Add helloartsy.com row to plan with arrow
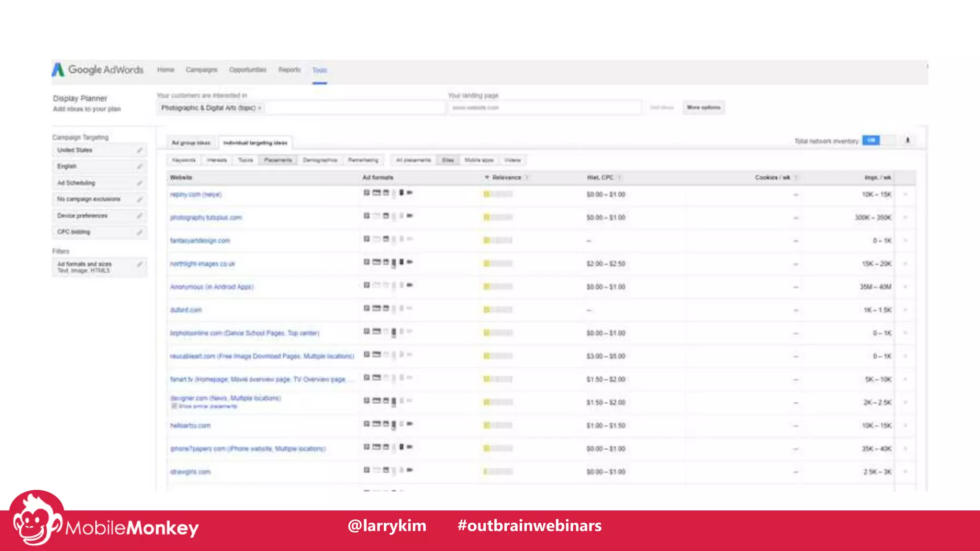This screenshot has height=551, width=980. (x=905, y=426)
